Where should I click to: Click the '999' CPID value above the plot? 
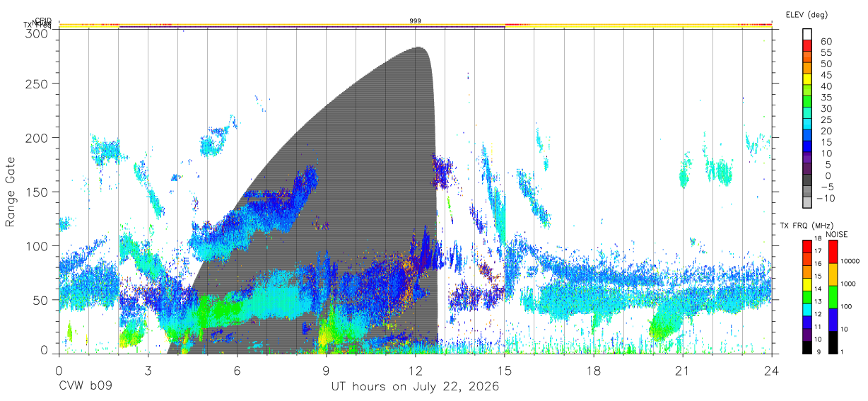(416, 21)
